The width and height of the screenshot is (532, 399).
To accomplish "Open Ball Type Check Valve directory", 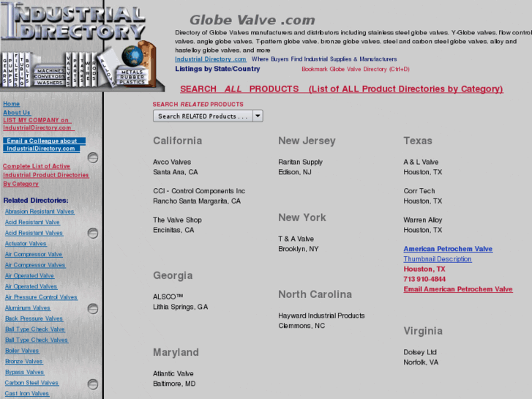I will tap(35, 329).
